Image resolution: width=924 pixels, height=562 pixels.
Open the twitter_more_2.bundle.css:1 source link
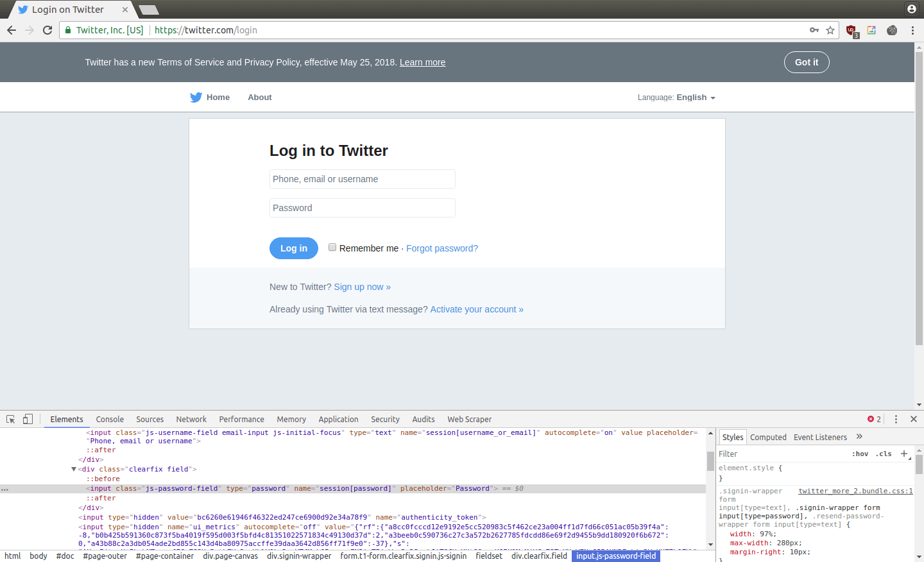pyautogui.click(x=855, y=491)
